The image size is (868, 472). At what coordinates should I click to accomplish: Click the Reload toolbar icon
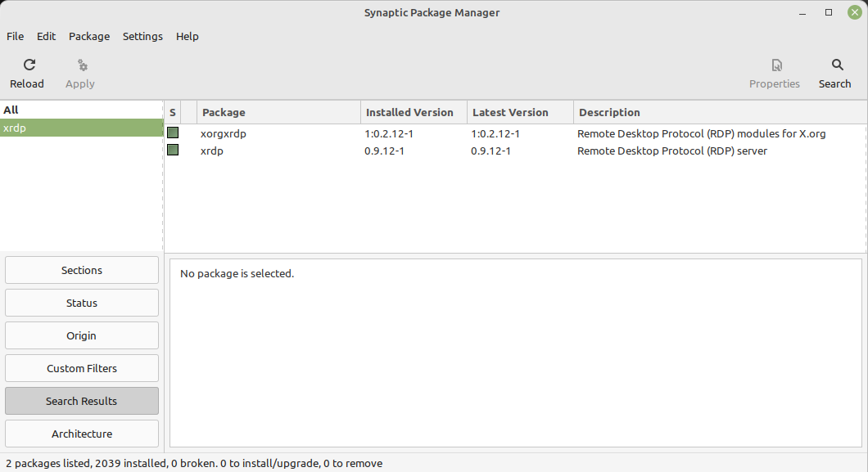[29, 65]
